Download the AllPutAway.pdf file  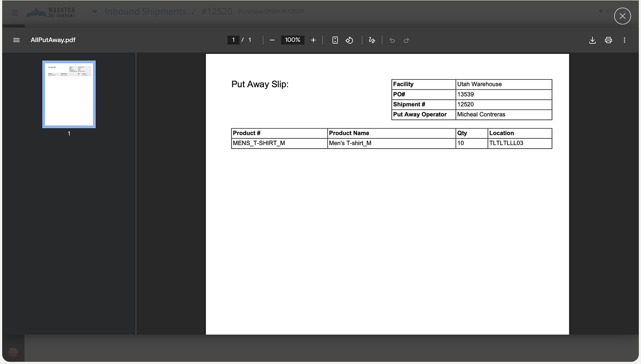pyautogui.click(x=592, y=40)
